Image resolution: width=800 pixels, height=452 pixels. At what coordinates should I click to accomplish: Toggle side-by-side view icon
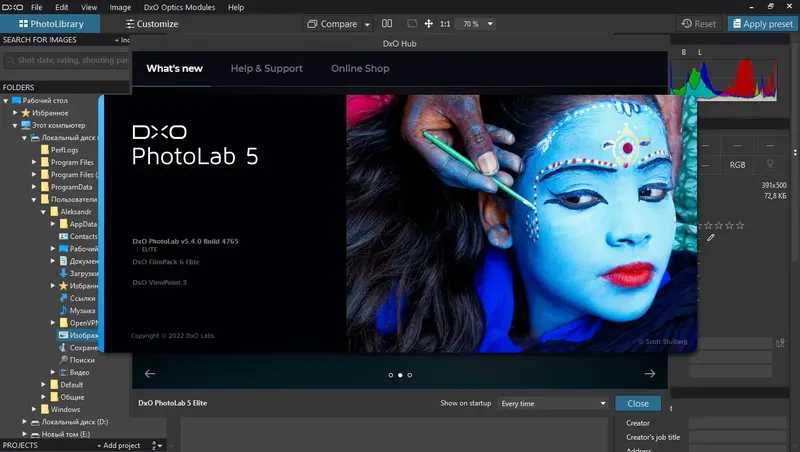pos(387,23)
